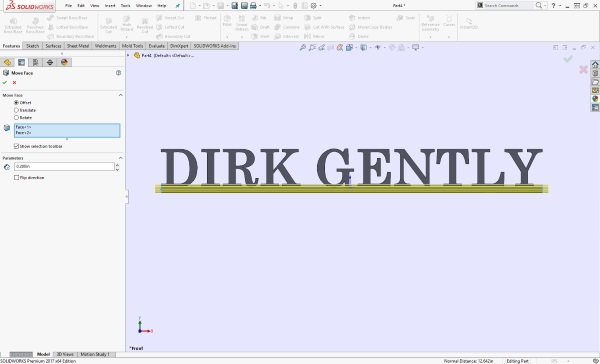Select the Offset radio button
The width and height of the screenshot is (600, 364).
click(x=16, y=103)
